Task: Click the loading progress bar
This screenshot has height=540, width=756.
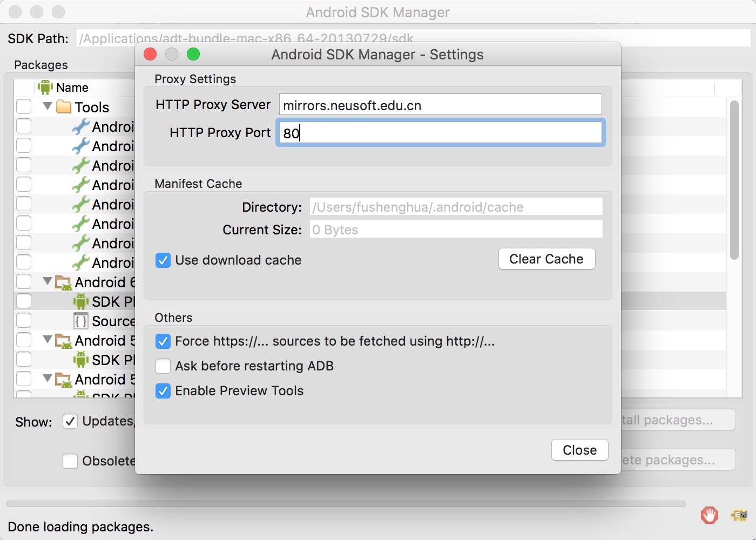Action: [346, 504]
